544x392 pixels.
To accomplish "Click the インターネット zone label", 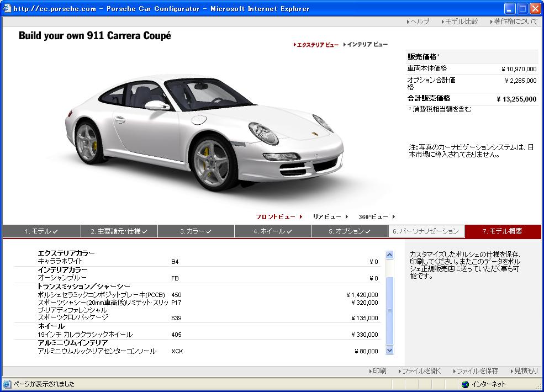I will 488,384.
